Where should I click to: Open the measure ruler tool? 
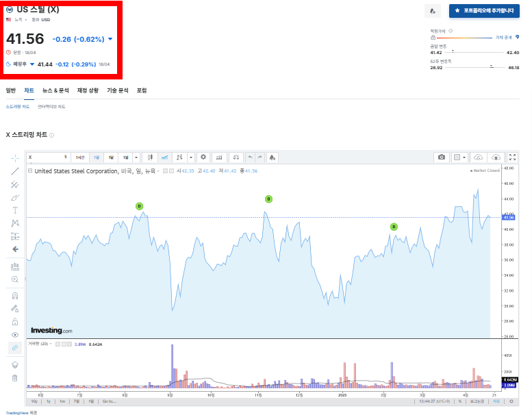(15, 266)
